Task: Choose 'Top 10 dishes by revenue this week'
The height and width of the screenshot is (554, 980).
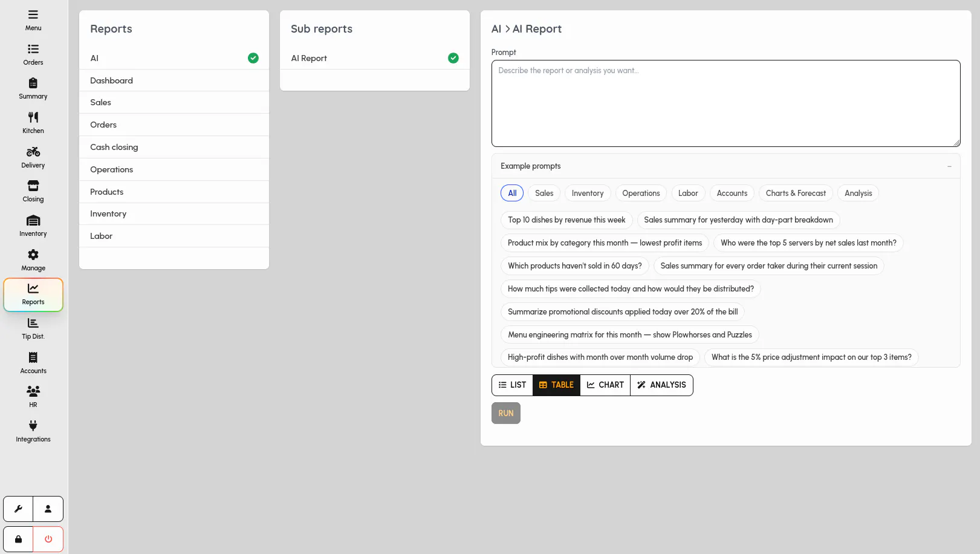Action: 566,220
